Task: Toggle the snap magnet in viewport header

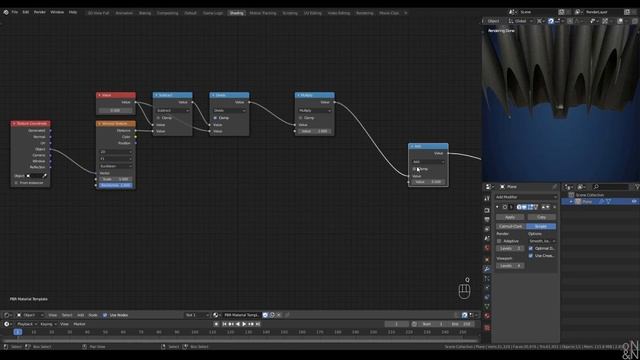Action: pos(551,21)
